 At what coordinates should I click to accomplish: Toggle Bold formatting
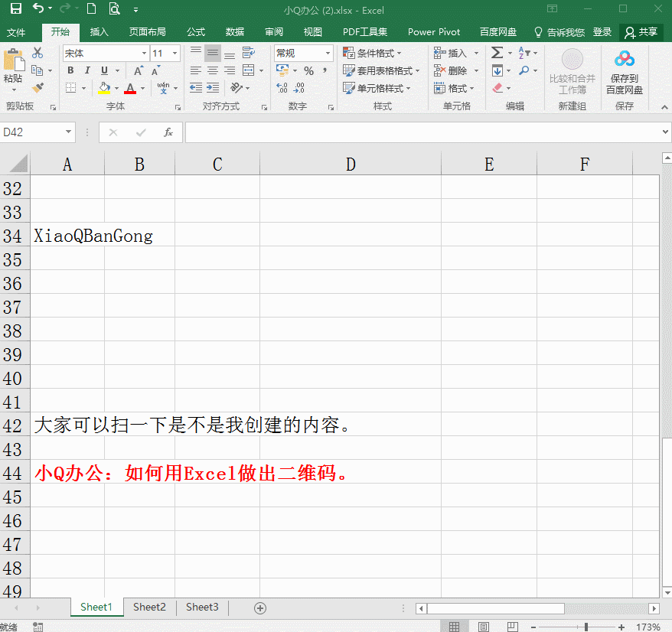pos(70,70)
